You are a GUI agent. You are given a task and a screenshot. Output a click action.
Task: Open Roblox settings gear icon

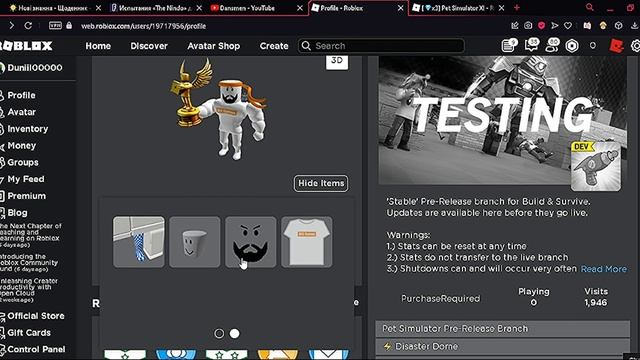636,46
